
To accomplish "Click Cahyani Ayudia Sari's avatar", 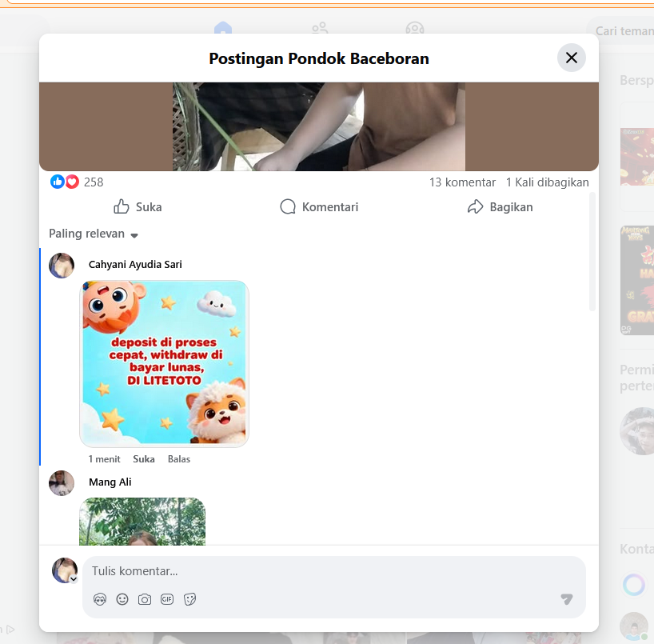I will (x=62, y=266).
